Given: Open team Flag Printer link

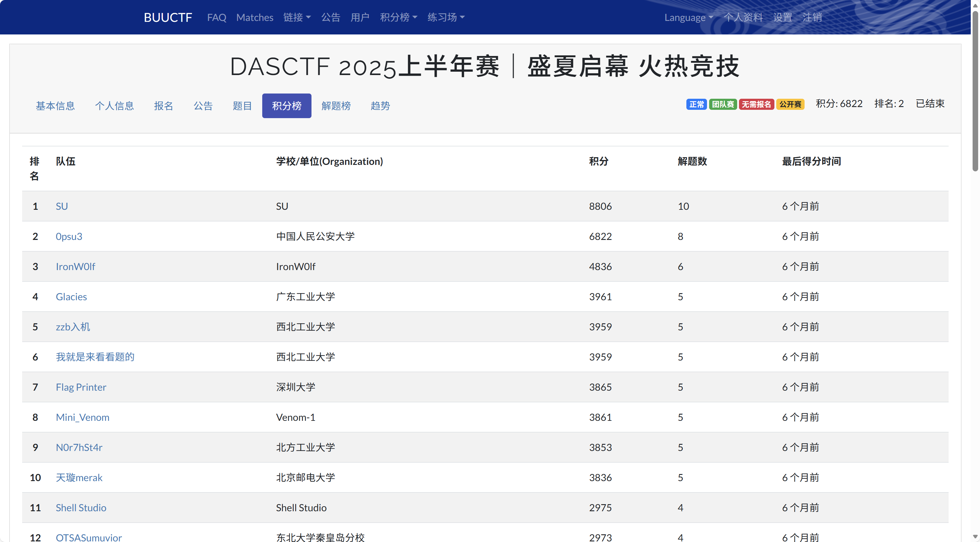Looking at the screenshot, I should [81, 387].
